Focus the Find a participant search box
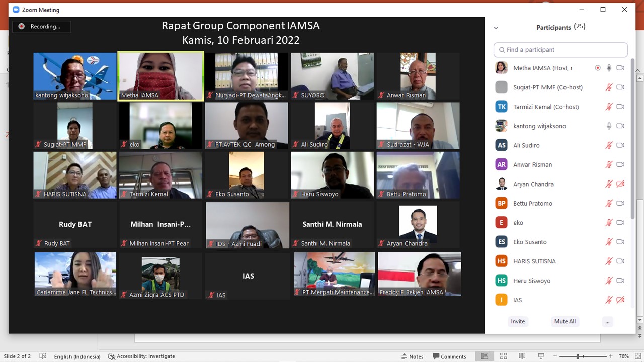This screenshot has width=644, height=362. click(x=560, y=50)
